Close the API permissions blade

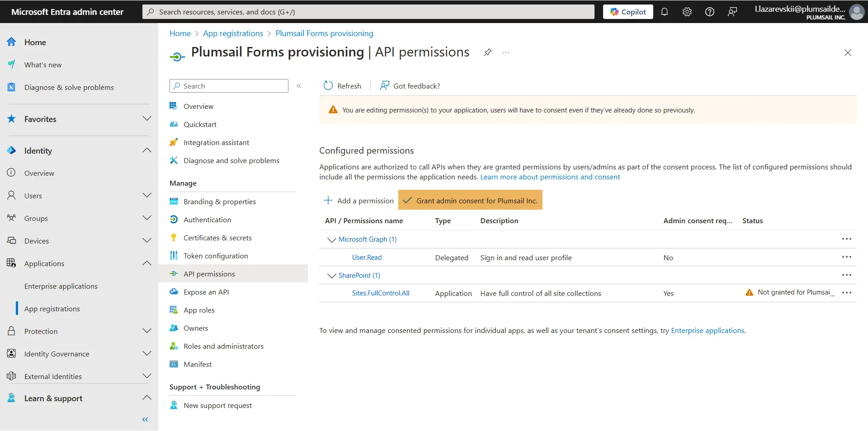[848, 53]
